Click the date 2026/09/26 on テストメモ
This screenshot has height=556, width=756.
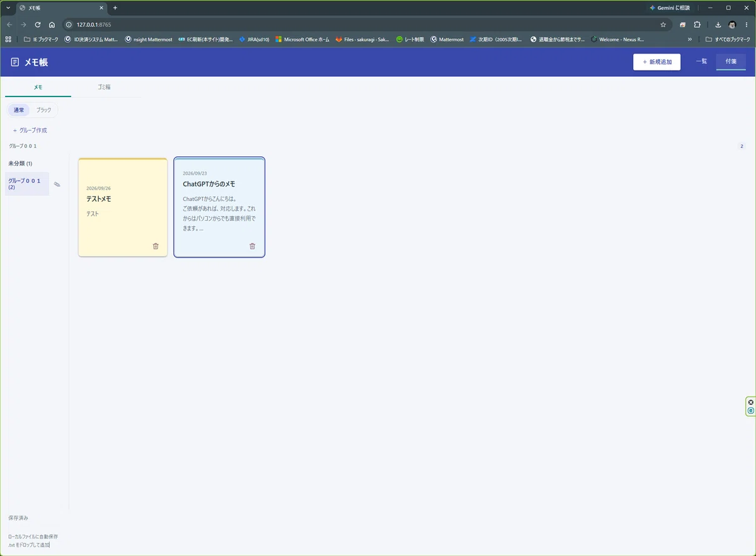[98, 188]
